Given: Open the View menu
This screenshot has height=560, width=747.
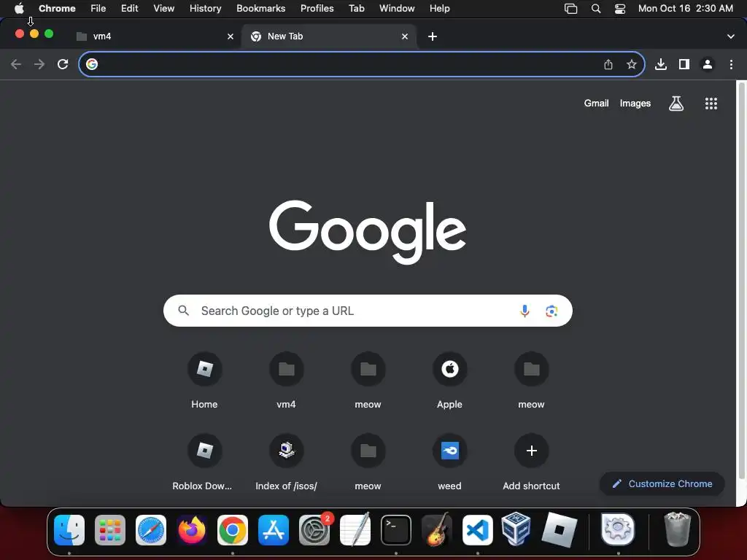Looking at the screenshot, I should click(164, 9).
